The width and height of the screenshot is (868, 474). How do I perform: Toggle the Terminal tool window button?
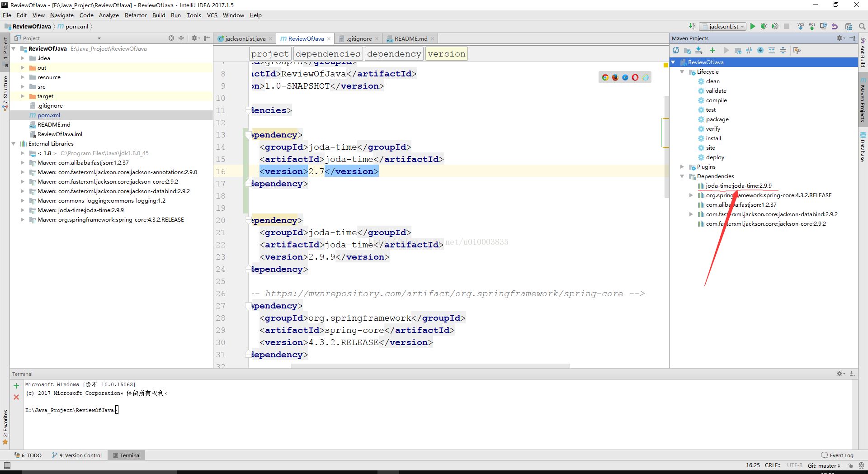(127, 455)
